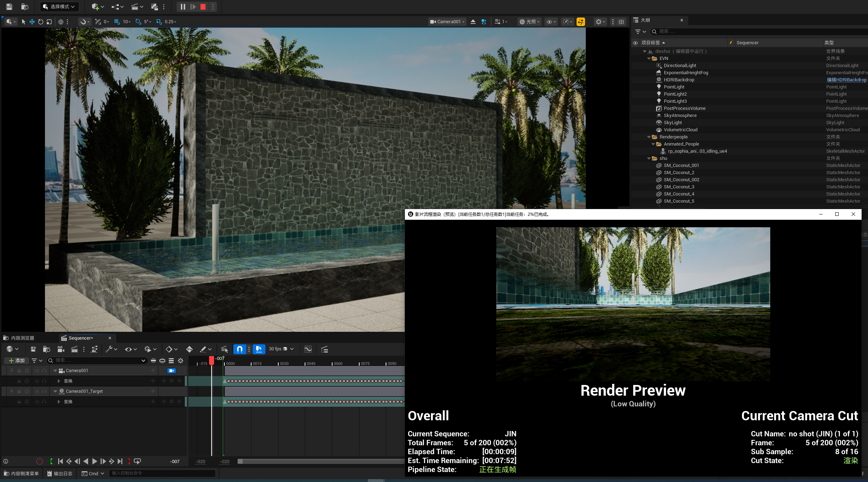
Task: Click the sequencer timeline horizontal scrollbar
Action: (321, 461)
